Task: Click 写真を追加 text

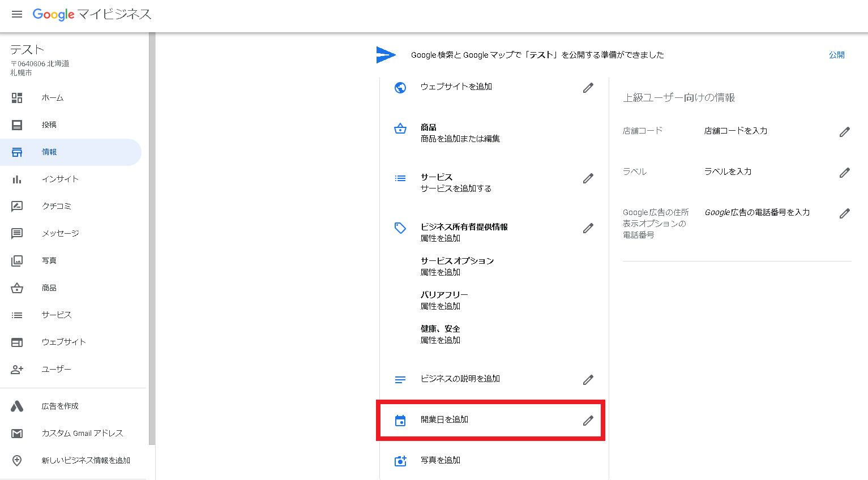Action: pyautogui.click(x=440, y=460)
